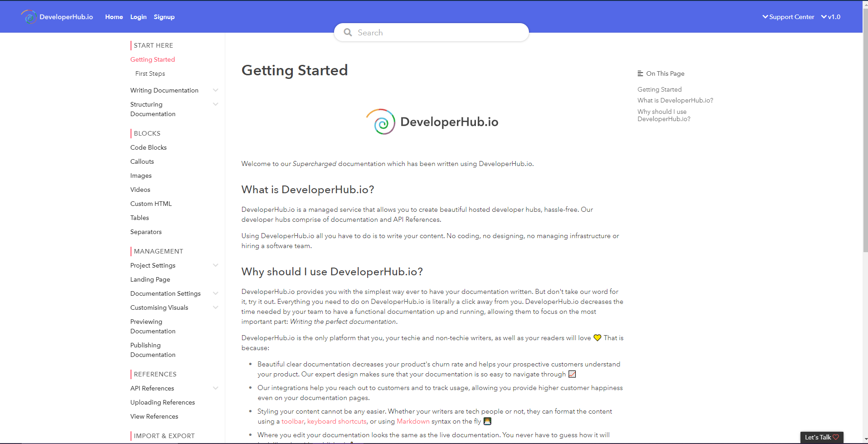The image size is (868, 444).
Task: Open Landing Page in sidebar
Action: pos(150,279)
